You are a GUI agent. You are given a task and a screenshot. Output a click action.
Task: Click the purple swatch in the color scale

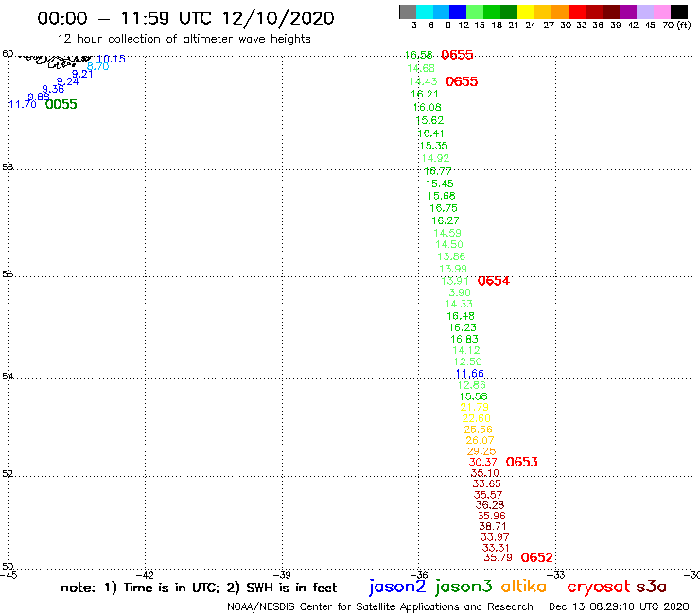(628, 11)
